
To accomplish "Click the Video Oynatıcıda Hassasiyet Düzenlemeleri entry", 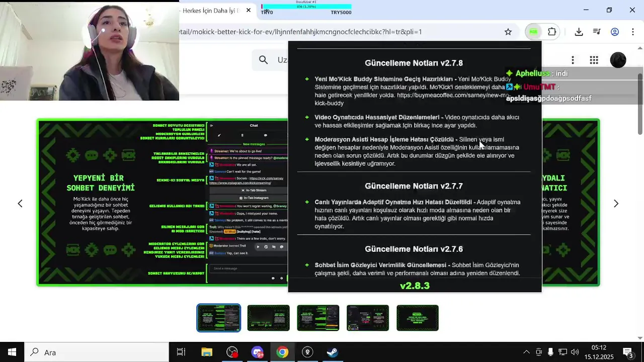I will tap(417, 121).
